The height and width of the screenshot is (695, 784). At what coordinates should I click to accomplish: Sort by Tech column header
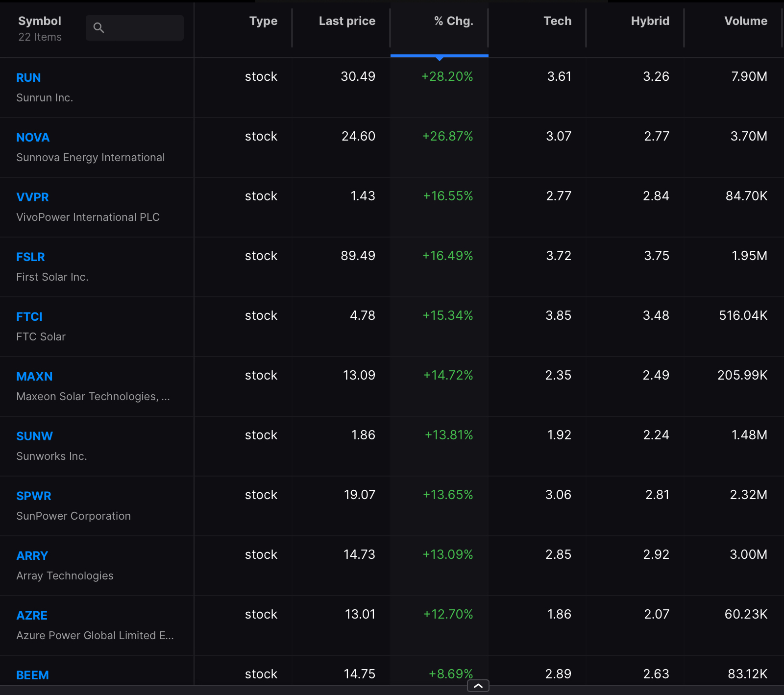(x=558, y=21)
